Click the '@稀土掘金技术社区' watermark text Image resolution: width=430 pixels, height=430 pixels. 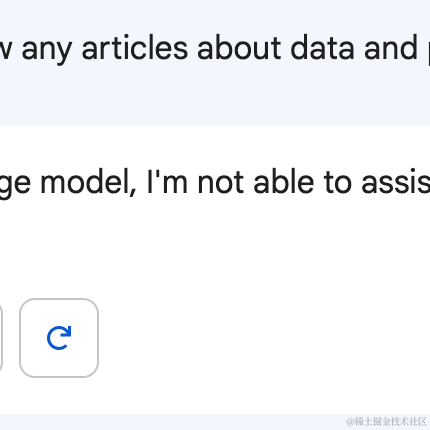tap(386, 422)
